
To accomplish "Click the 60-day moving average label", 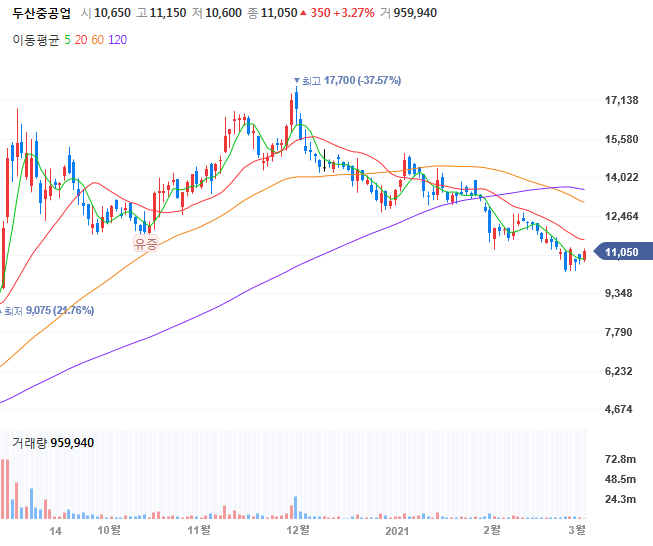I will coord(97,40).
